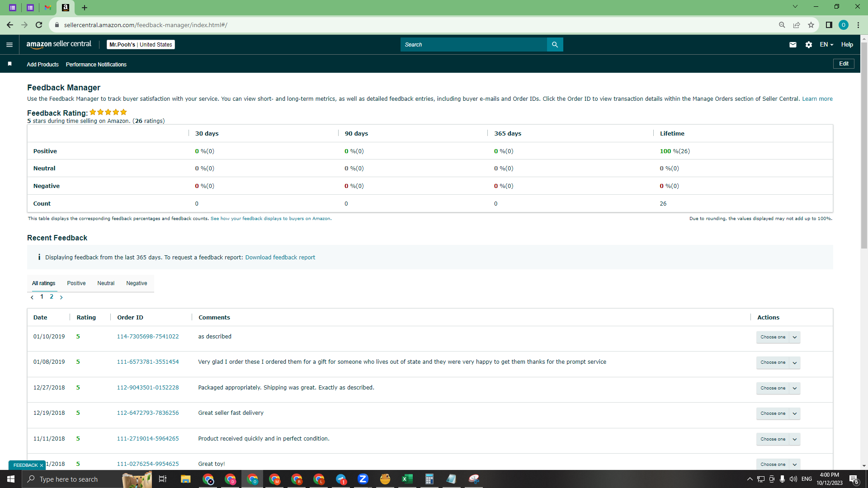This screenshot has width=868, height=488.
Task: Open Choose one dropdown for order 114-7305698-7541022
Action: tap(778, 337)
